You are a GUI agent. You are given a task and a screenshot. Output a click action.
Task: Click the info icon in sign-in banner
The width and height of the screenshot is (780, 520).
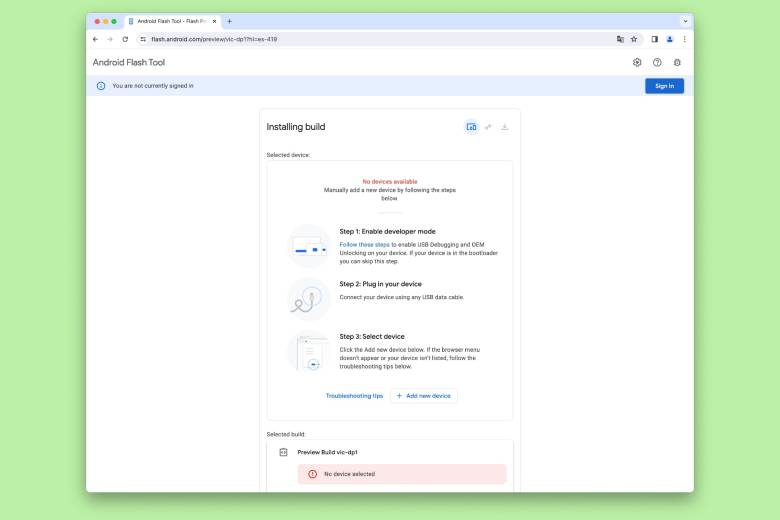[x=101, y=86]
